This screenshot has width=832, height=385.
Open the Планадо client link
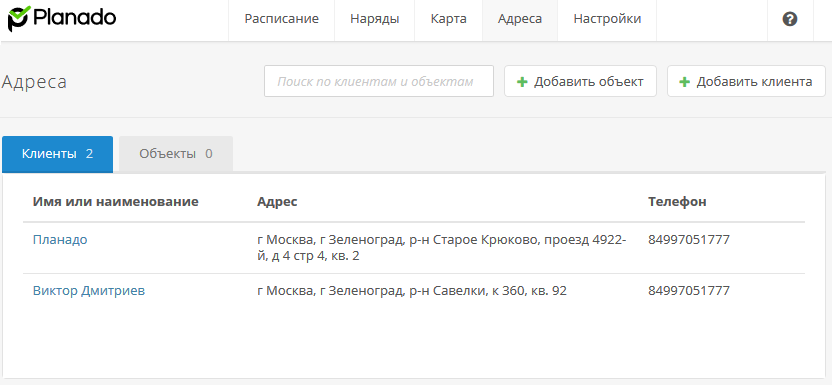(x=60, y=240)
